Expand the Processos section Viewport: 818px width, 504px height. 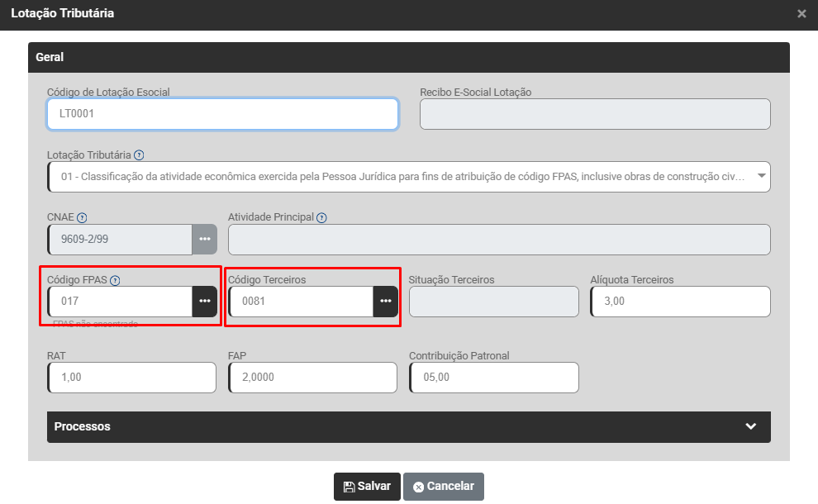[408, 427]
